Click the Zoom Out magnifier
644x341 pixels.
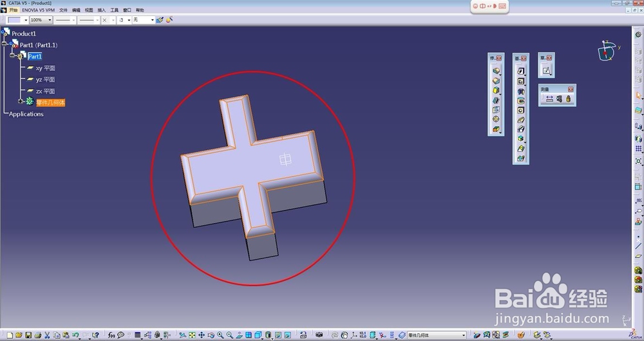pyautogui.click(x=230, y=335)
